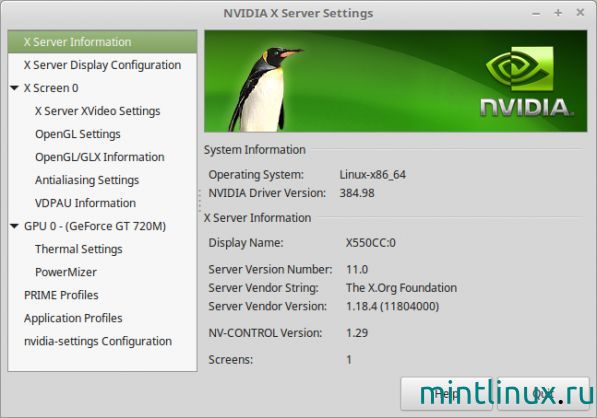Click the Server Vendor String label
The width and height of the screenshot is (597, 418).
(263, 288)
